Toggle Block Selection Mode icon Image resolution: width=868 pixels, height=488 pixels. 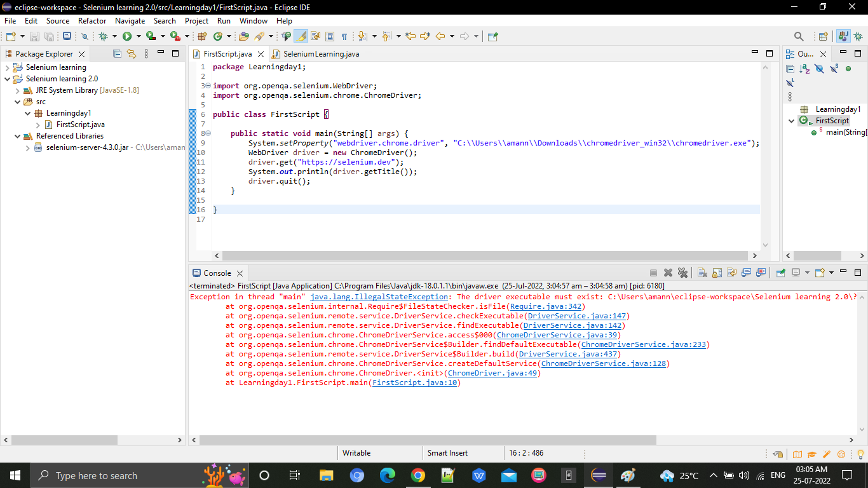[330, 36]
